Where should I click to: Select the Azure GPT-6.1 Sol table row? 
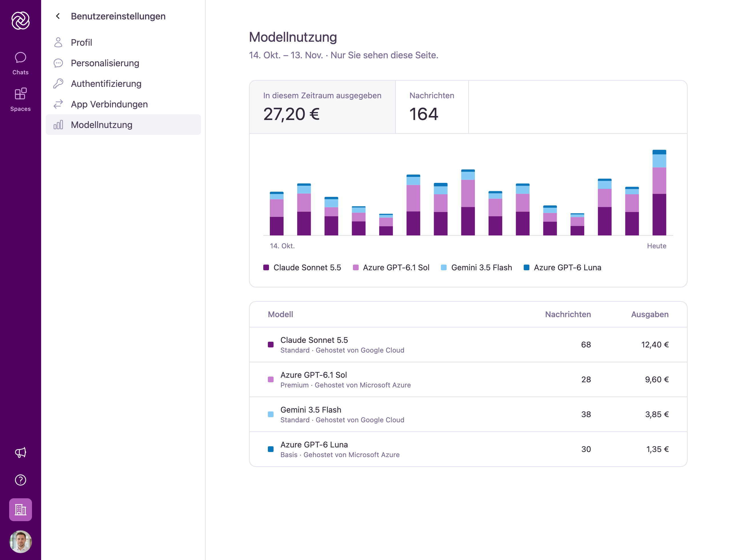tap(468, 379)
